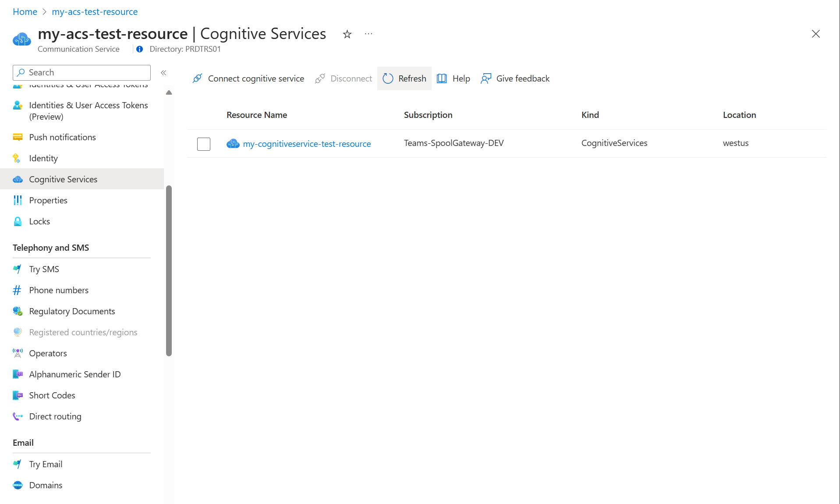Click the Phone numbers hash icon
This screenshot has height=504, width=840.
pos(18,290)
